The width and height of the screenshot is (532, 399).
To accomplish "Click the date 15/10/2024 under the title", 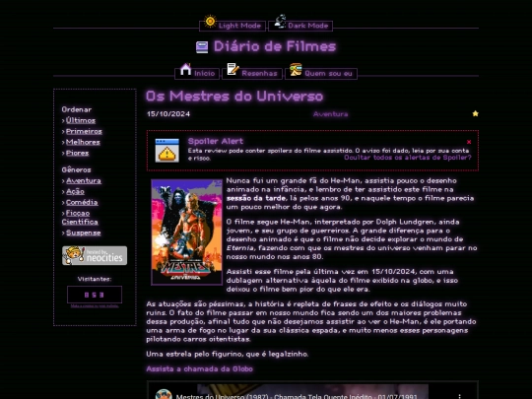I will [168, 114].
